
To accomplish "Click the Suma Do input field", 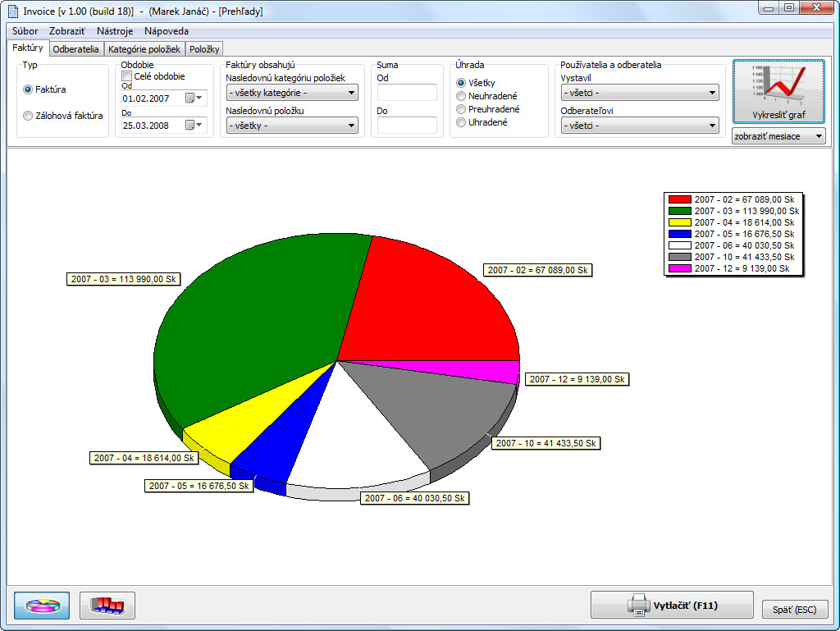I will [x=407, y=126].
